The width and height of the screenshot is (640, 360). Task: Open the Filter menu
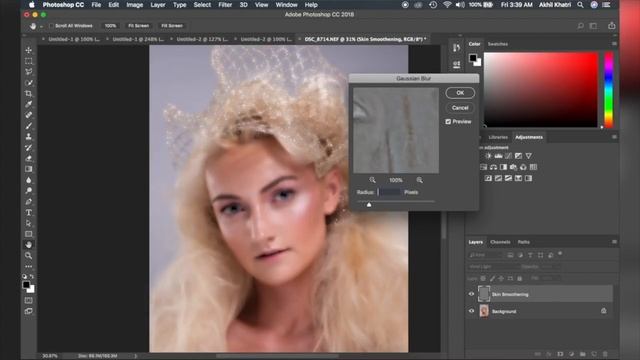click(x=225, y=5)
